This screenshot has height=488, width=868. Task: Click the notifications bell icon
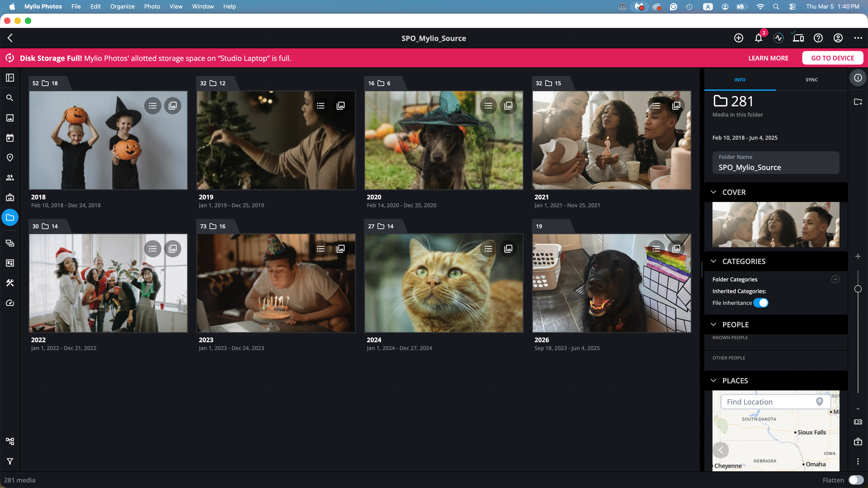(758, 38)
